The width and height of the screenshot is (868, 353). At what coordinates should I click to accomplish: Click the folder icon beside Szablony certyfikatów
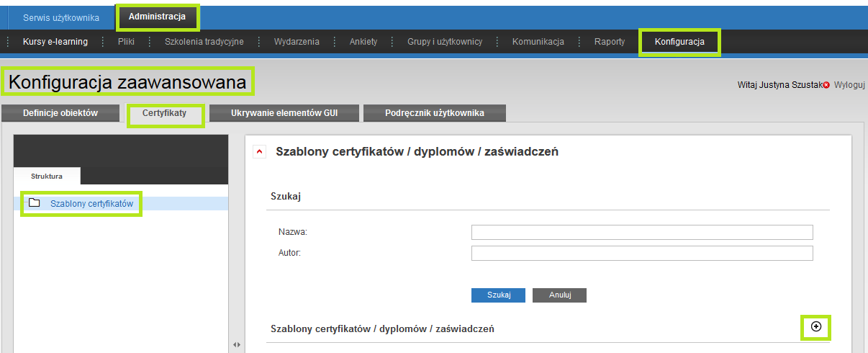click(34, 203)
